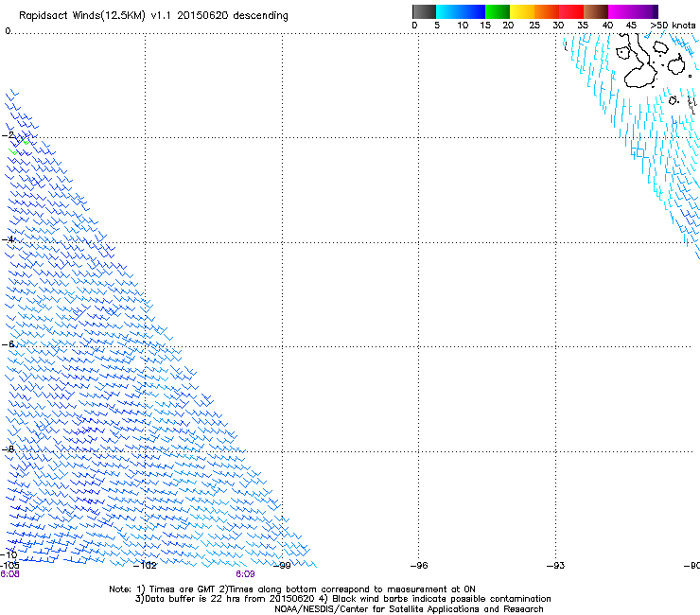Click the '0' latitude axis label

click(8, 31)
